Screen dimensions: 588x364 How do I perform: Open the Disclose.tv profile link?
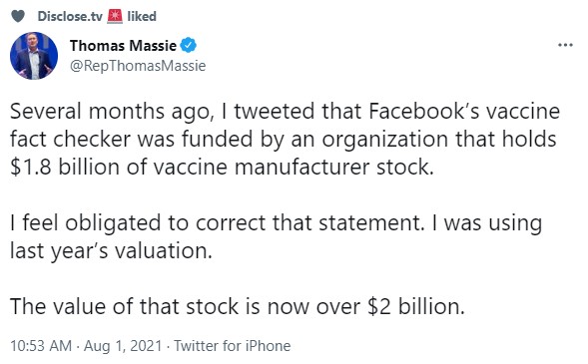click(70, 17)
